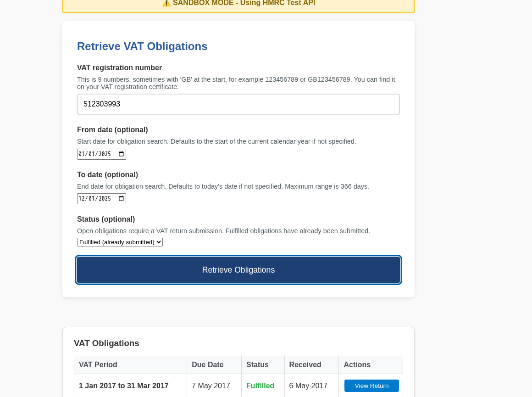Click the Retrieve VAT Obligations heading
Image resolution: width=532 pixels, height=397 pixels.
142,46
